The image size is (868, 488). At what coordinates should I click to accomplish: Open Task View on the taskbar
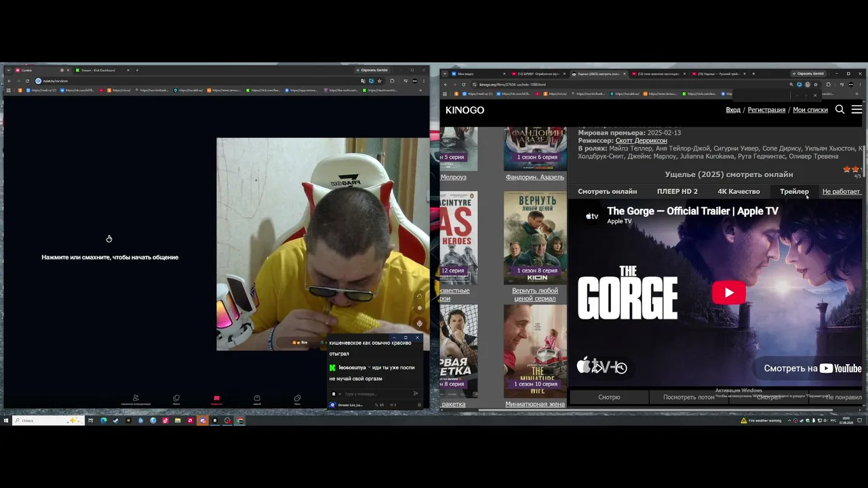click(91, 420)
